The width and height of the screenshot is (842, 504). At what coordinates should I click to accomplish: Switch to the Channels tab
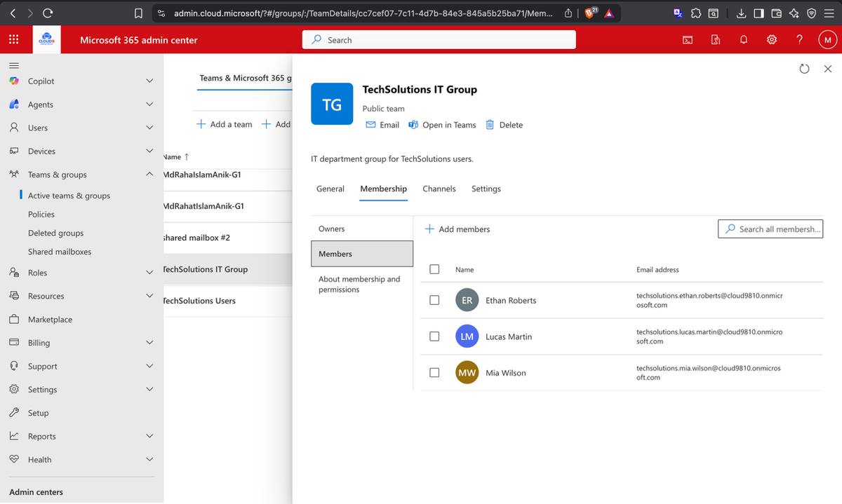(439, 189)
